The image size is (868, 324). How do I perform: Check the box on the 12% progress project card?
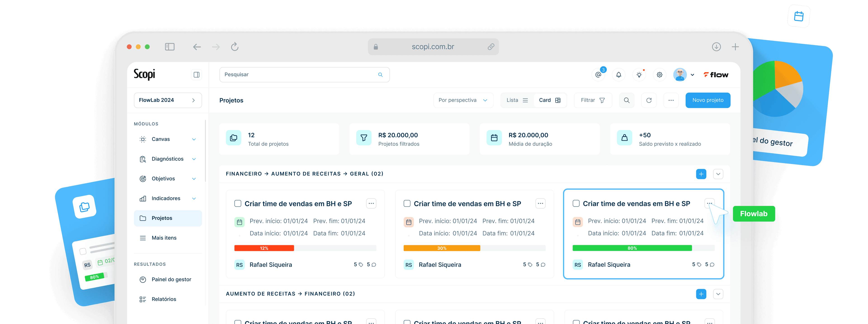(238, 204)
